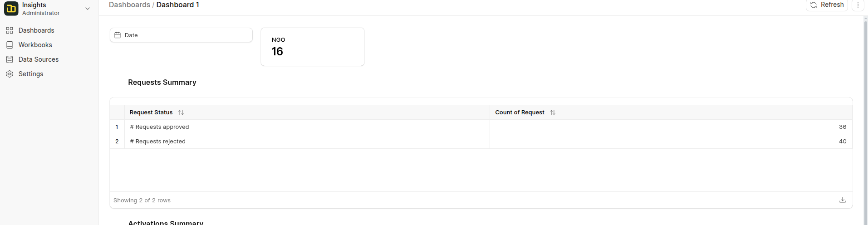
Task: Click the Settings gear icon
Action: point(10,74)
